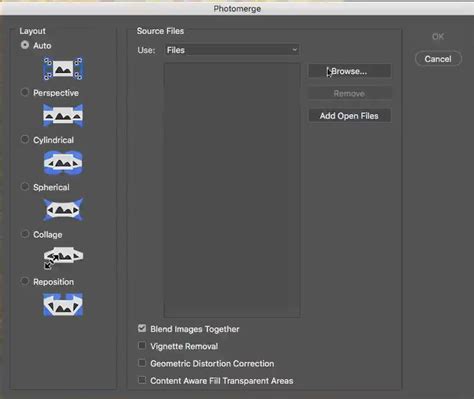This screenshot has height=399, width=474.
Task: Check Content Aware Fill Transparent Areas
Action: pyautogui.click(x=142, y=380)
